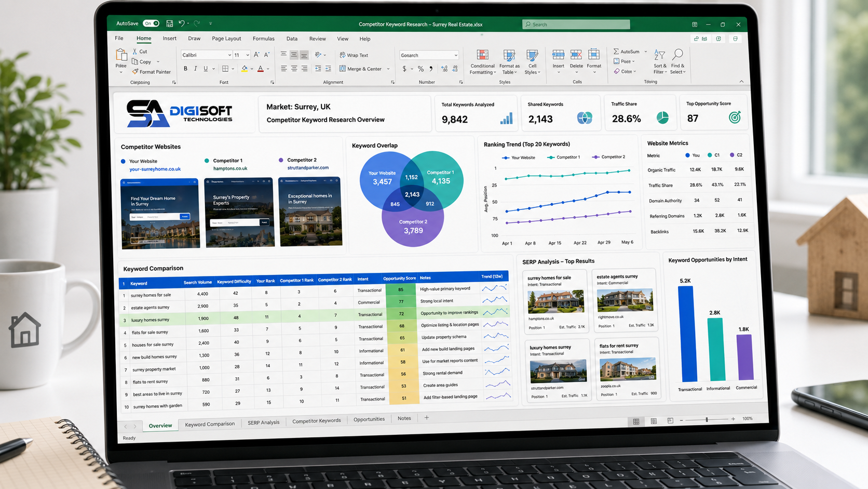This screenshot has width=868, height=489.
Task: Adjust the zoom slider in status bar
Action: pos(707,419)
